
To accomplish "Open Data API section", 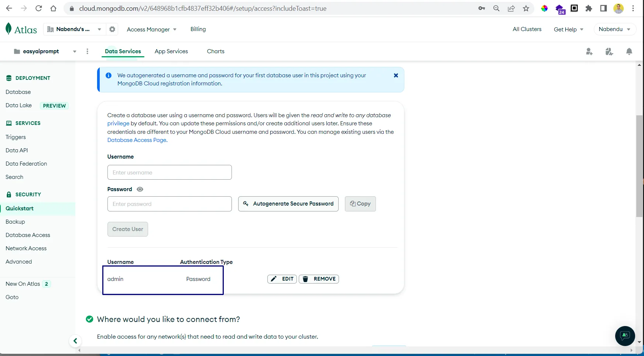I will 17,150.
